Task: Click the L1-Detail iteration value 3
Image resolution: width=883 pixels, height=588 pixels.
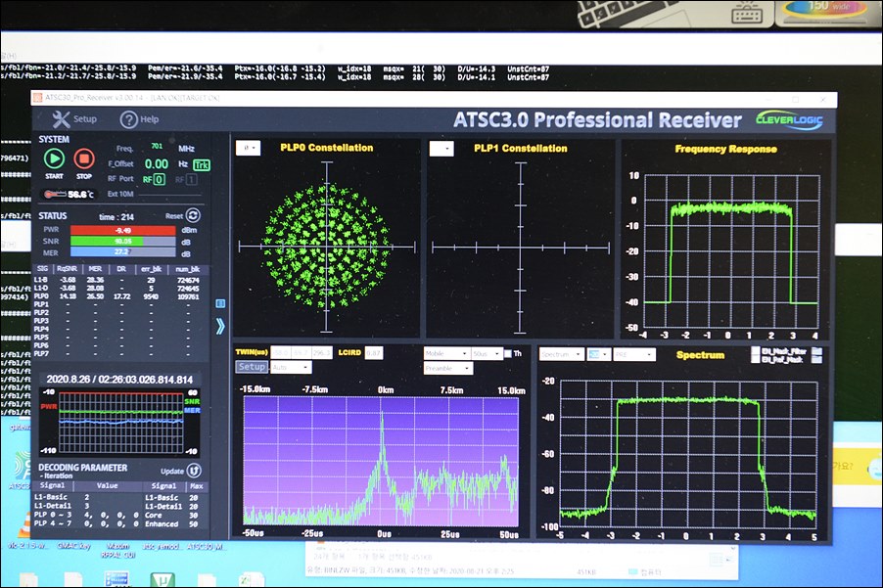Action: pyautogui.click(x=87, y=506)
